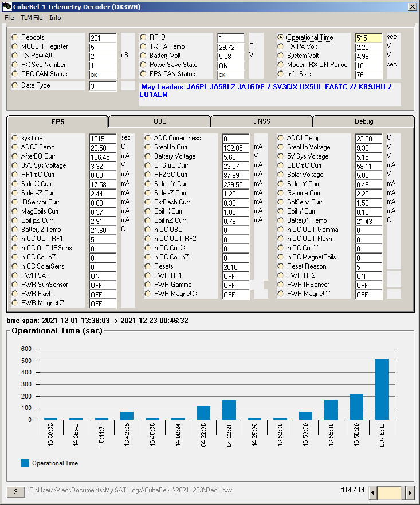Select the MCUSR Register radio button
Screen dimensions: 420x505
pos(15,46)
